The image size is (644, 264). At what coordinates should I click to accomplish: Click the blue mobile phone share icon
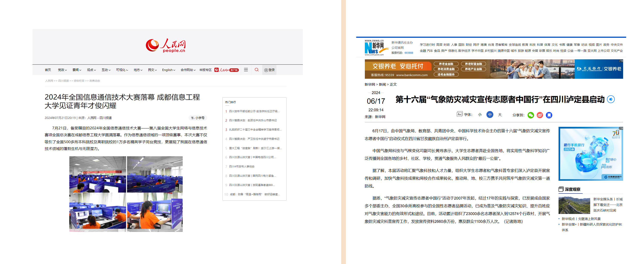tap(549, 115)
